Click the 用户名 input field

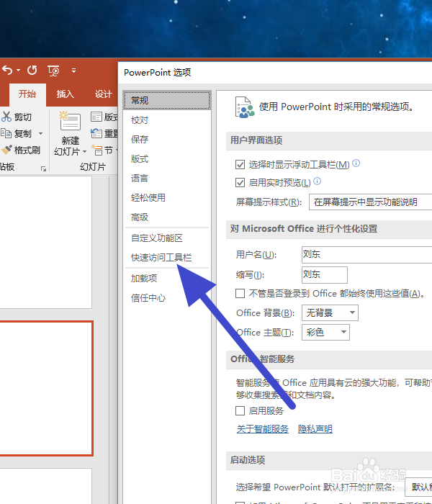pyautogui.click(x=366, y=255)
